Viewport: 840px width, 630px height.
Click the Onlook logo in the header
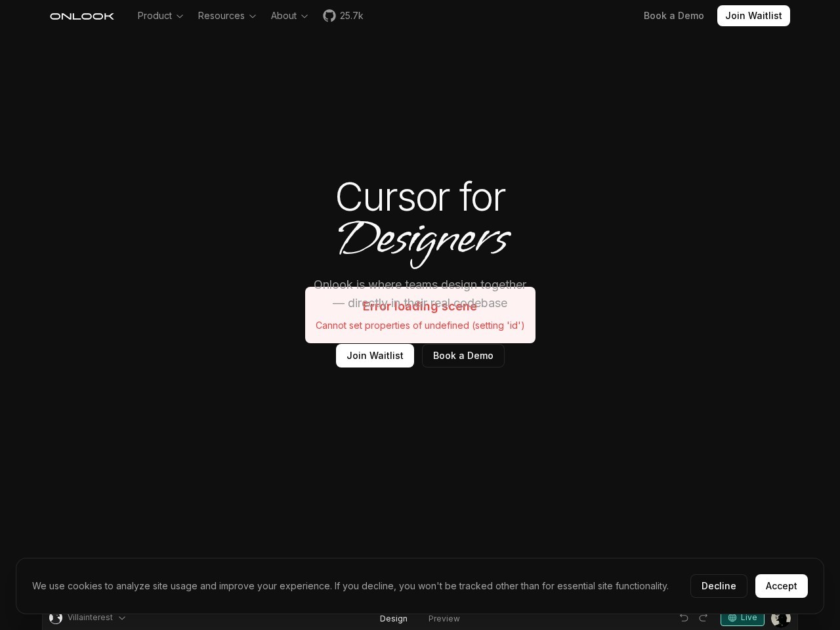pyautogui.click(x=82, y=16)
